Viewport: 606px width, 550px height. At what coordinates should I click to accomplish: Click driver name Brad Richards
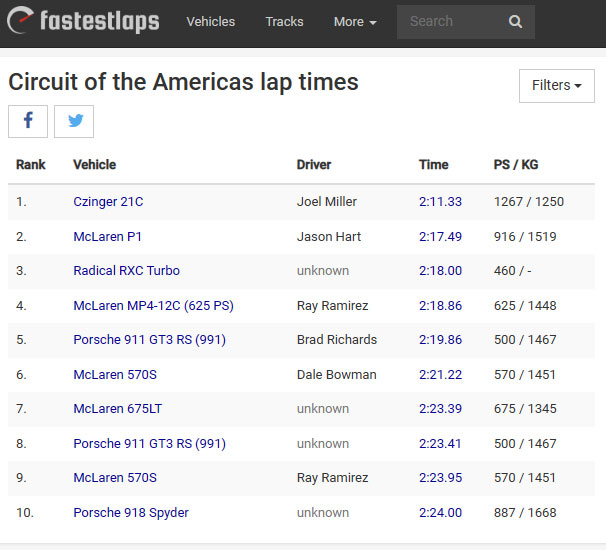pyautogui.click(x=337, y=340)
